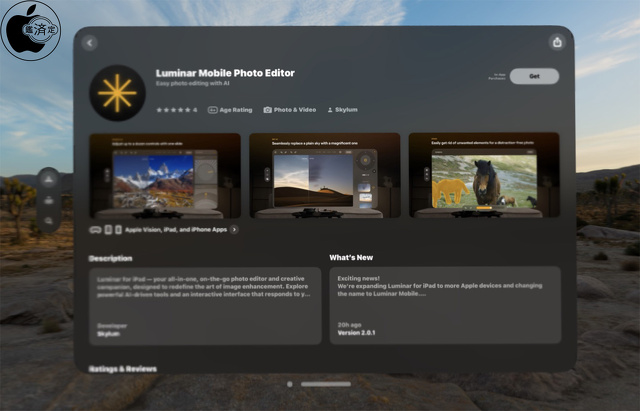View the star rating summary
The height and width of the screenshot is (411, 640).
(x=176, y=110)
